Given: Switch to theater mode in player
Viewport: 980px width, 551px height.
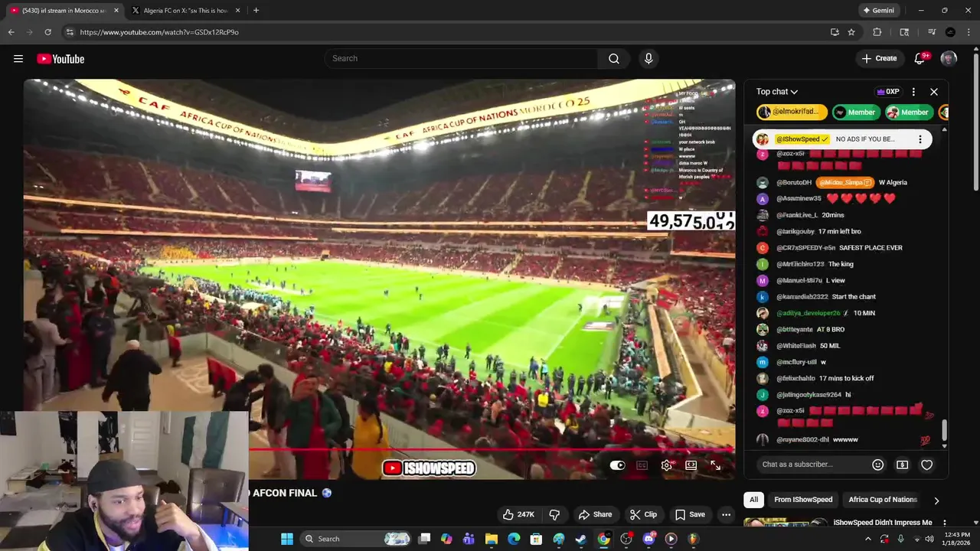Looking at the screenshot, I should click(691, 465).
